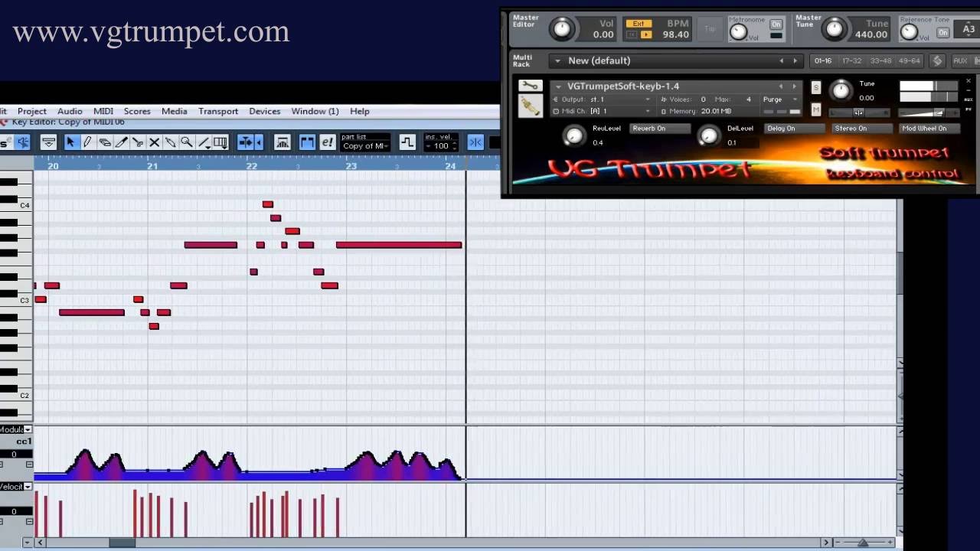Click next instrument arrow beside VGTrumpetSoft
The image size is (980, 551).
coord(794,86)
